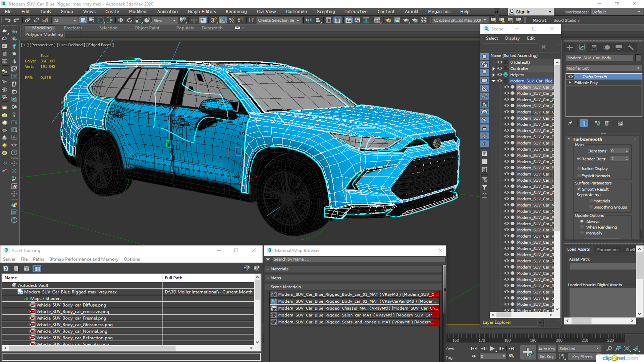
Task: Check the Explicit Normals option
Action: (x=579, y=176)
